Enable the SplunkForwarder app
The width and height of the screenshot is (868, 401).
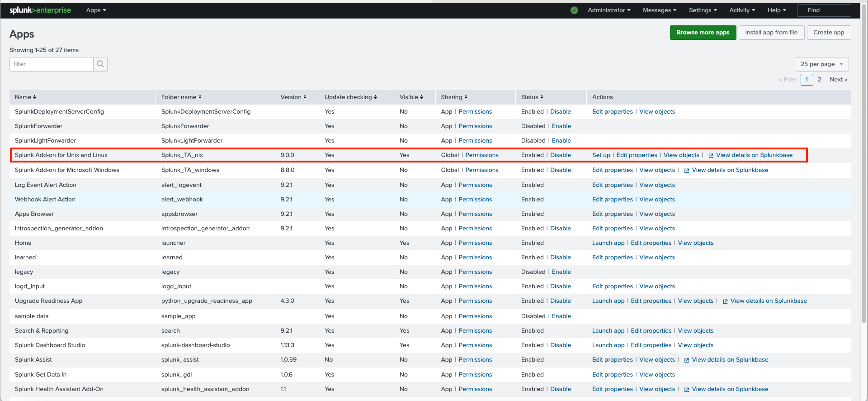(561, 126)
